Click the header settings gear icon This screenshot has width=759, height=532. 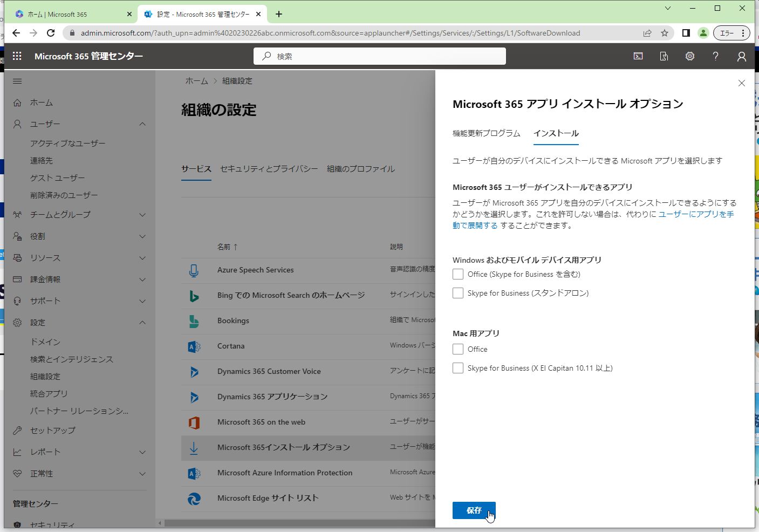click(x=690, y=56)
